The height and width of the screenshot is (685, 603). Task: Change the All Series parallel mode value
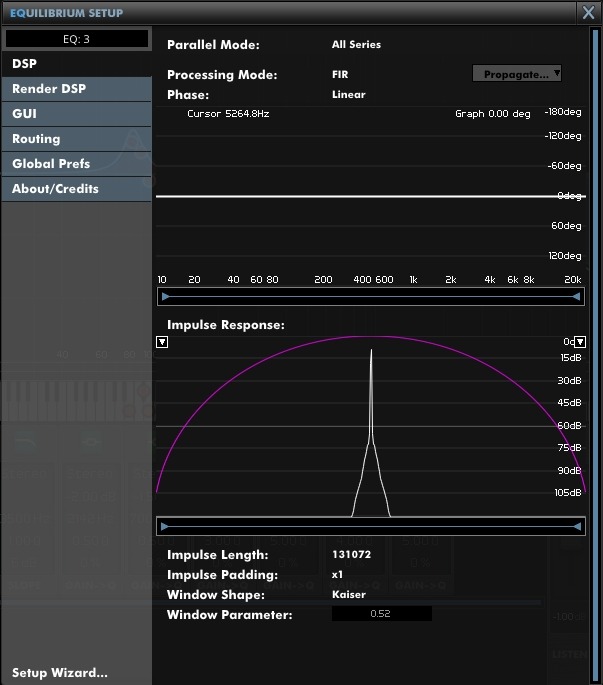[x=356, y=45]
